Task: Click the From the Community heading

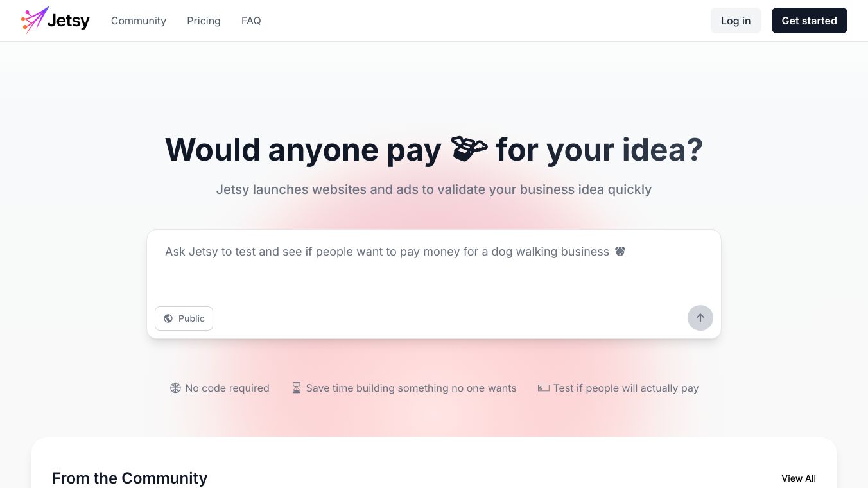Action: click(130, 478)
